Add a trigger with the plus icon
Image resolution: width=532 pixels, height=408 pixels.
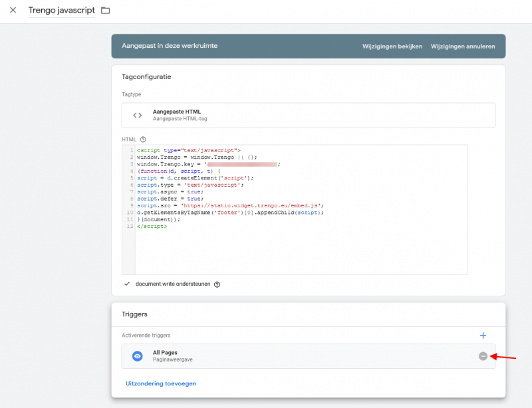(483, 336)
